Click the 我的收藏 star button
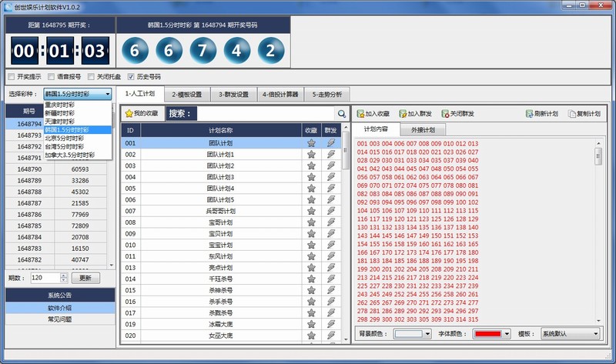Viewport: 616px width, 364px height. [x=142, y=114]
